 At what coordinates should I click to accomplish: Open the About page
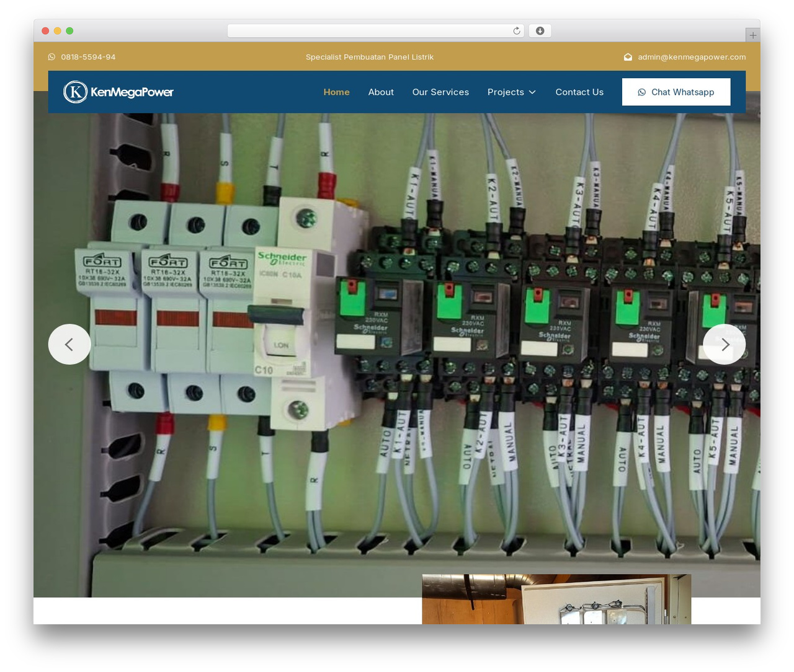point(381,92)
